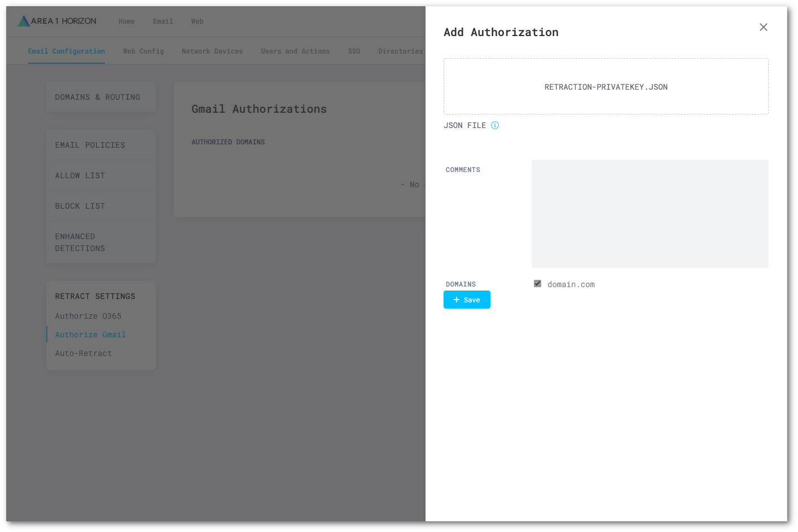This screenshot has height=532, width=798.
Task: Open the Block List section
Action: [x=80, y=206]
